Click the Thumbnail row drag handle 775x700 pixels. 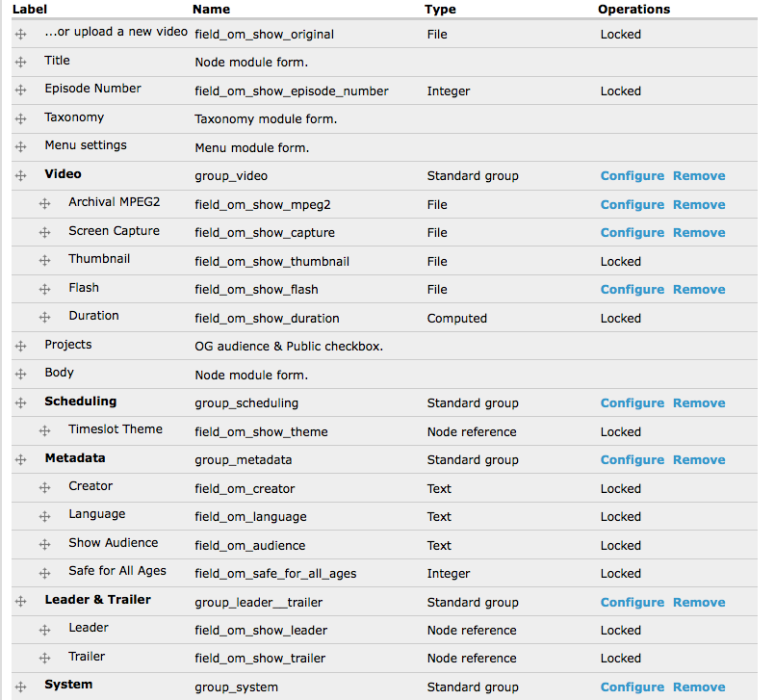[x=44, y=261]
